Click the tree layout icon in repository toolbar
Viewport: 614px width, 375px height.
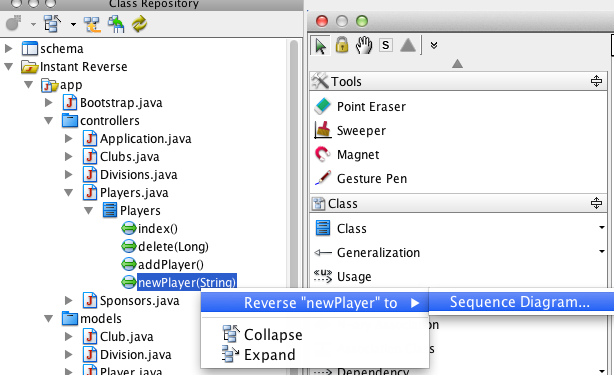[x=52, y=24]
